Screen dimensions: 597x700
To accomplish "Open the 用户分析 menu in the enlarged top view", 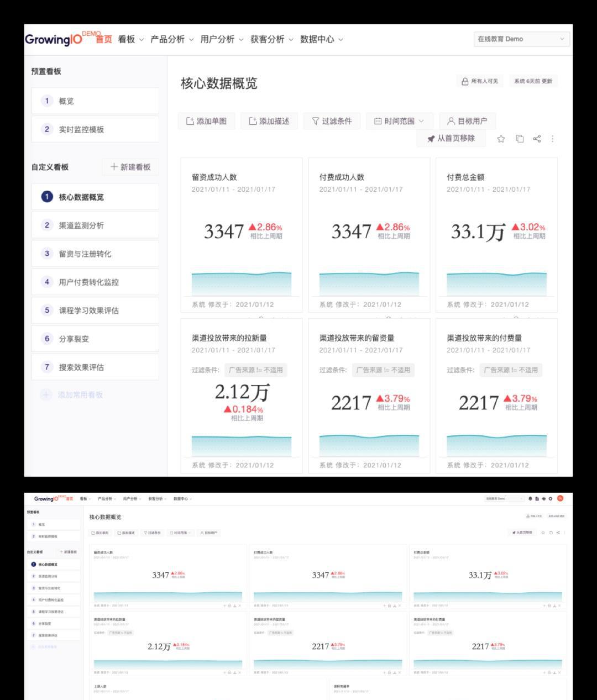I will click(x=222, y=39).
